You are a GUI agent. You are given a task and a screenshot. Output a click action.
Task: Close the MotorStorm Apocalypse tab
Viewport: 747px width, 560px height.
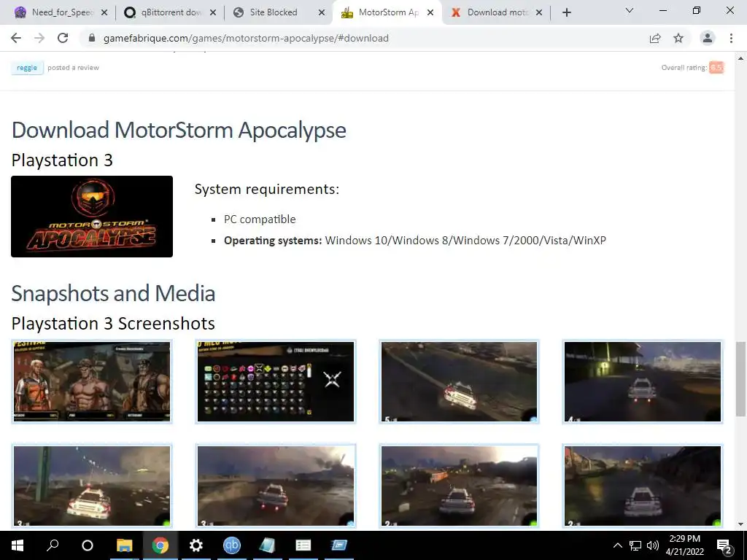pyautogui.click(x=430, y=12)
